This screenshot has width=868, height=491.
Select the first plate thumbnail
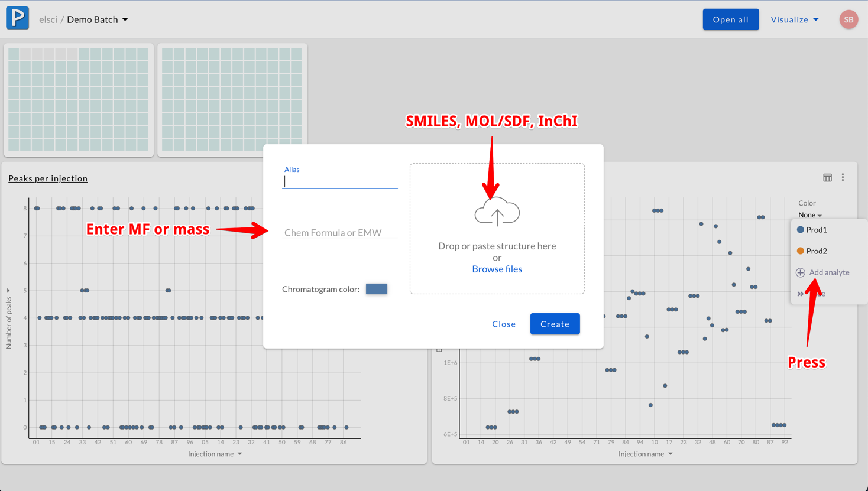click(x=79, y=100)
